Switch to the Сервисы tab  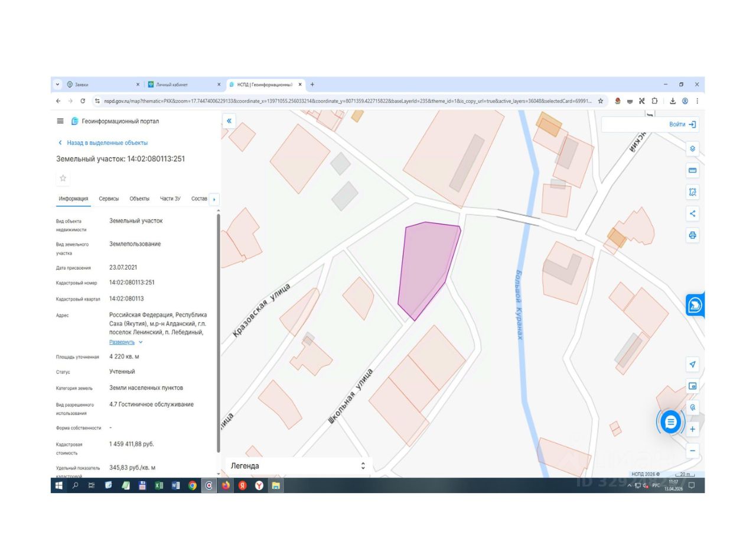109,199
